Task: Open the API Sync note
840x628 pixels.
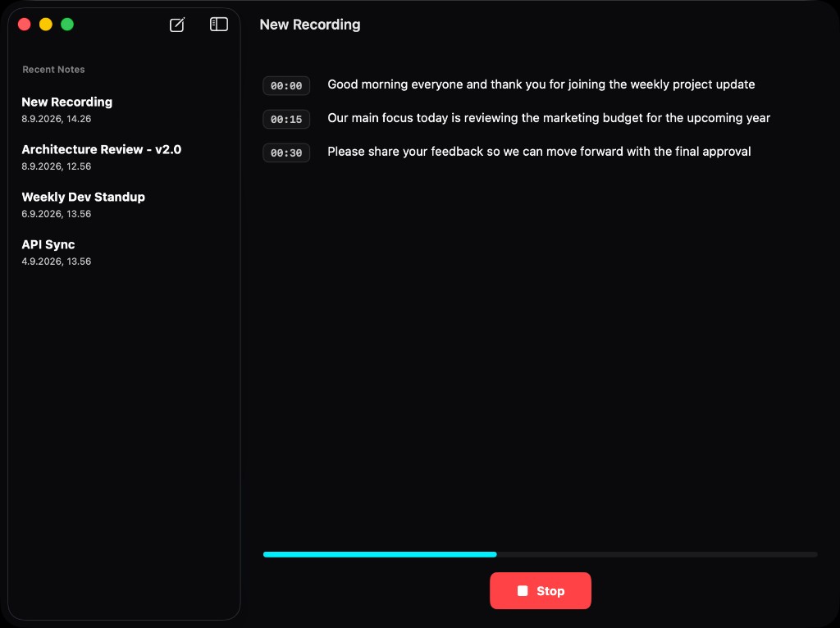Action: click(x=124, y=253)
